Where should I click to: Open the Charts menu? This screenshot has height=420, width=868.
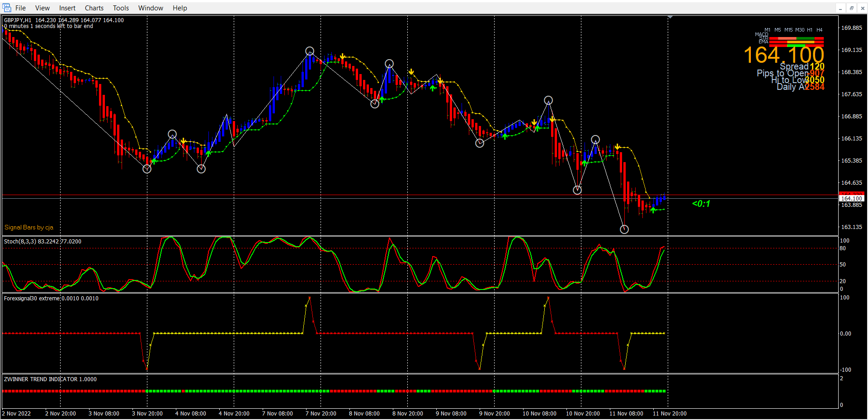(x=94, y=8)
